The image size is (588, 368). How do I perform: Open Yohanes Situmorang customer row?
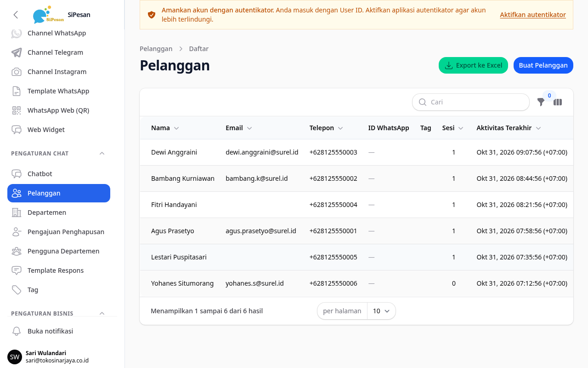[356, 283]
